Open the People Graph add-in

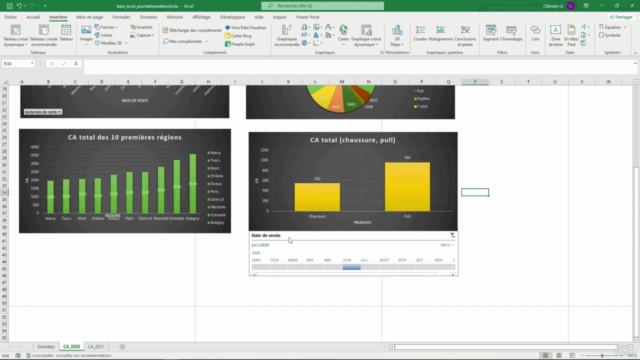tap(240, 44)
